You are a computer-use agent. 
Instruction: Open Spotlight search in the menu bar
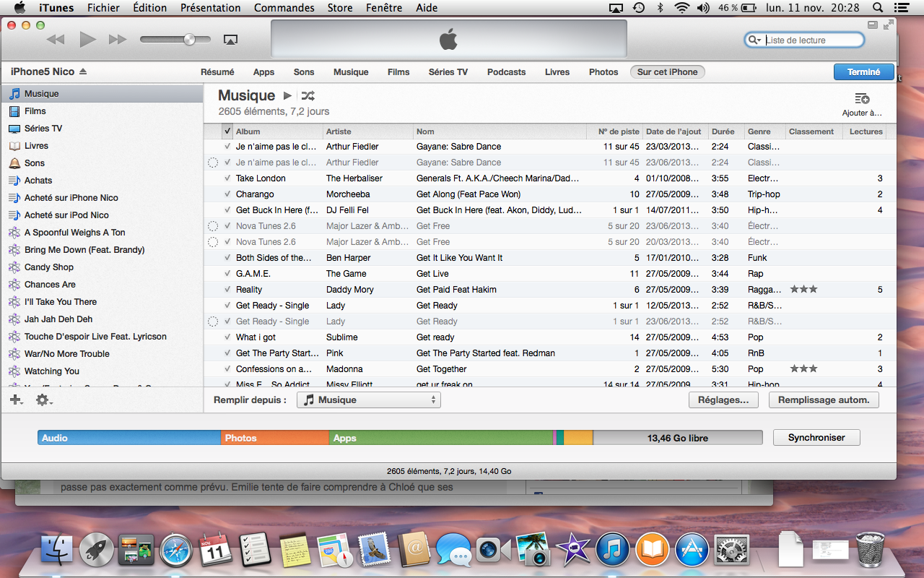[878, 8]
